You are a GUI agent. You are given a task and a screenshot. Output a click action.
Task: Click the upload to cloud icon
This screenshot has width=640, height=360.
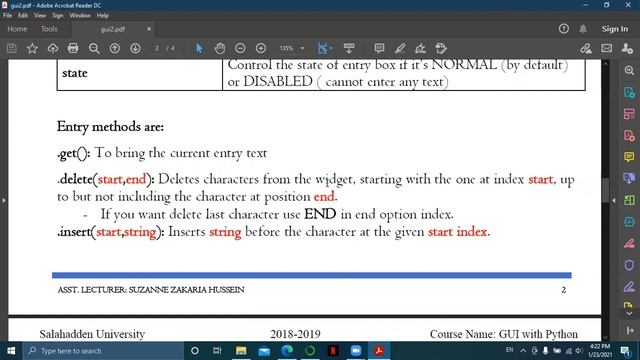click(x=53, y=48)
